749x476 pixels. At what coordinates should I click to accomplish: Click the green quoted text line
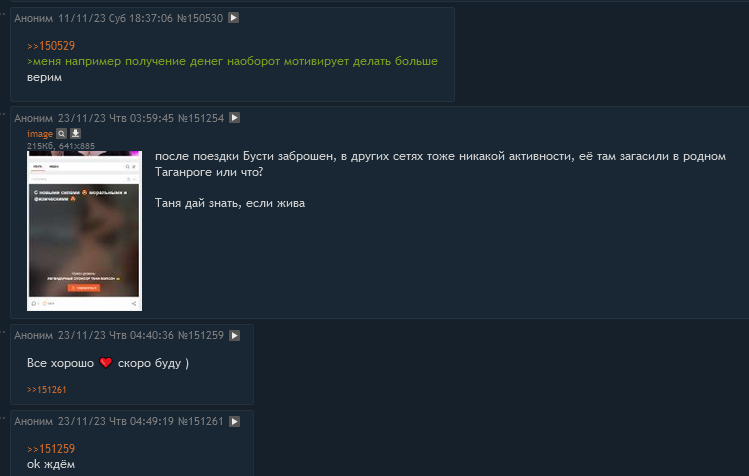pos(233,61)
